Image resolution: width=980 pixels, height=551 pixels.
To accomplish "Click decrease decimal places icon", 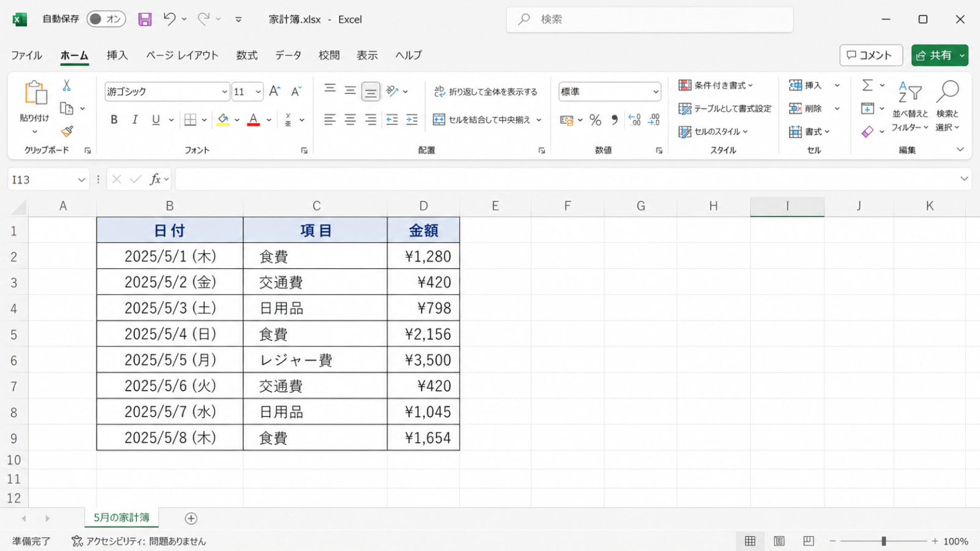I will [x=654, y=120].
